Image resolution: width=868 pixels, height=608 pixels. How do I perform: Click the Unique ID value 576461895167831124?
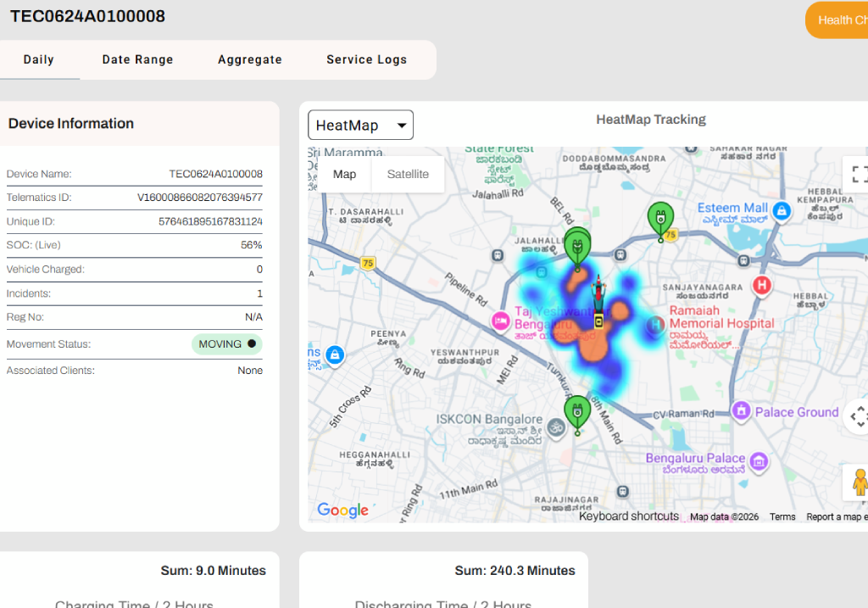pyautogui.click(x=210, y=221)
